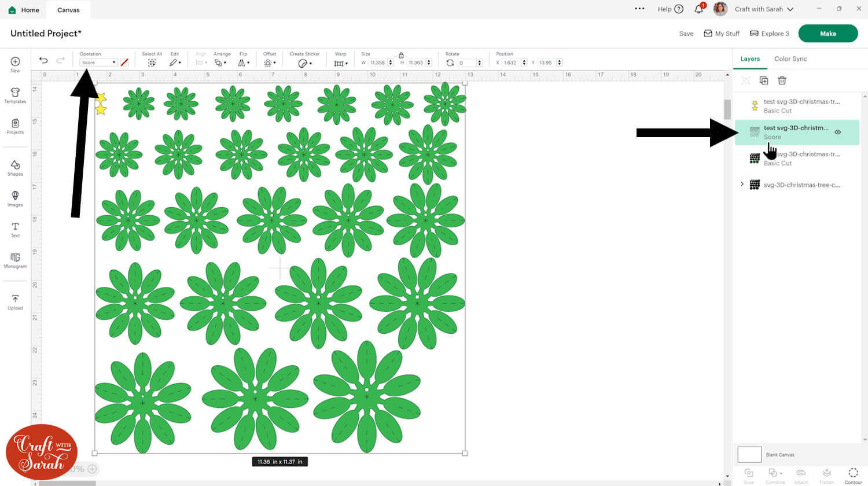Viewport: 868px width, 486px height.
Task: Redo the last action
Action: pyautogui.click(x=60, y=60)
